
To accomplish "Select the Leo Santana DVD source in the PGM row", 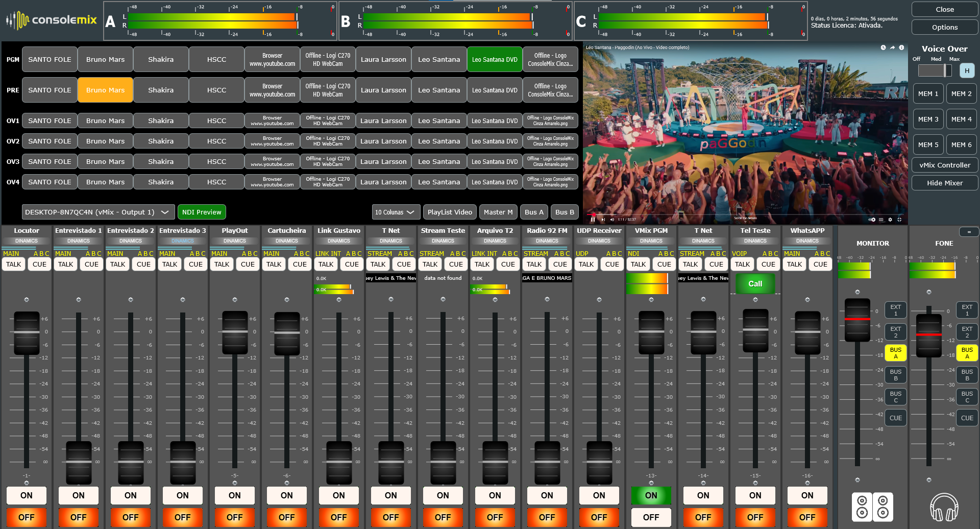I will point(494,59).
